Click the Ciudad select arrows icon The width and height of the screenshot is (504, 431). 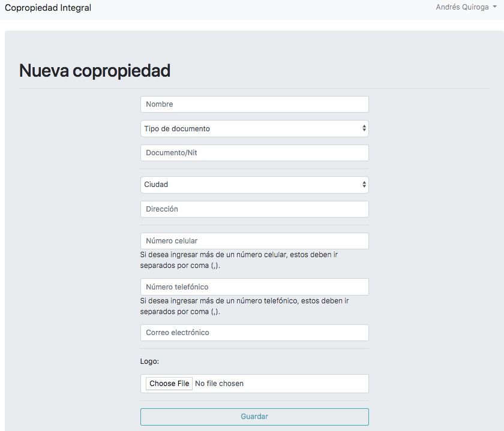[x=364, y=185]
